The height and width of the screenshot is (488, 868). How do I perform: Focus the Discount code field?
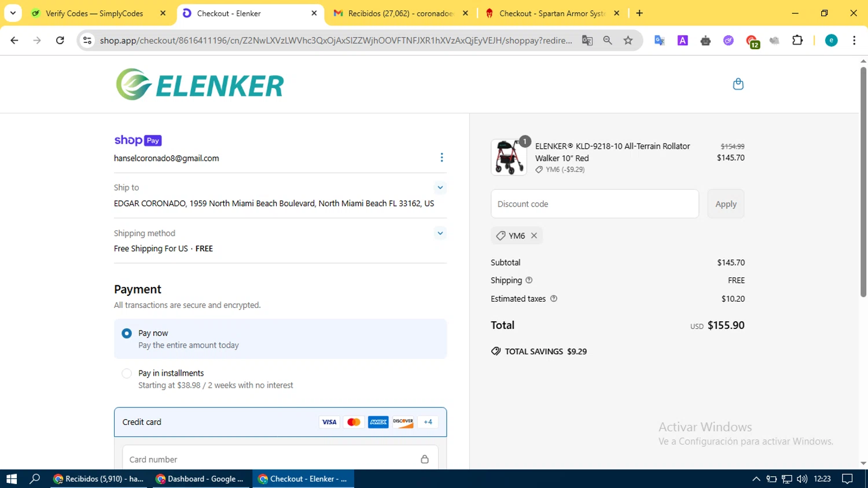595,204
